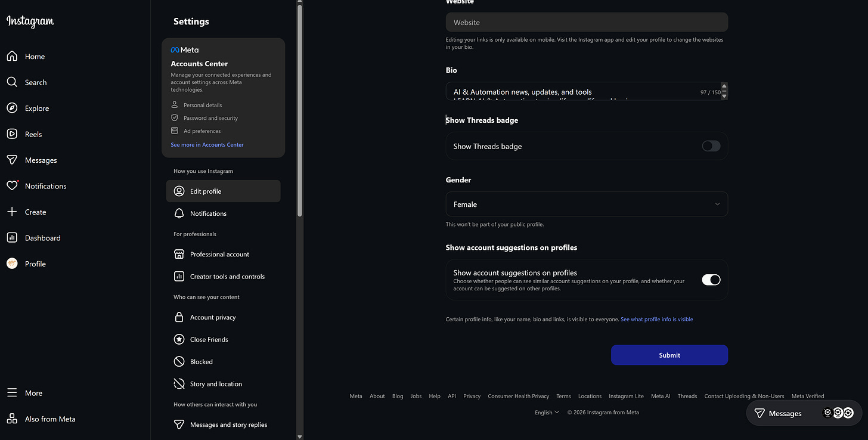Click the Privacy footer link

[472, 396]
